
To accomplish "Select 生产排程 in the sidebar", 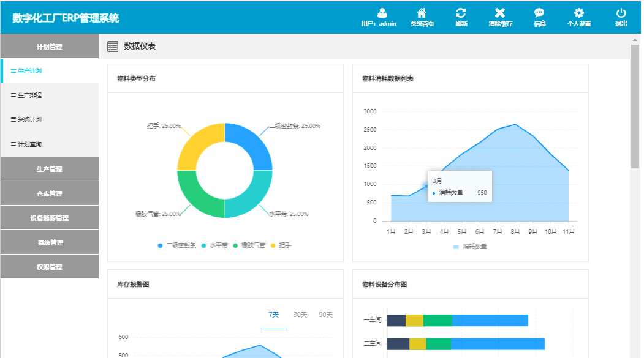I will (x=49, y=95).
